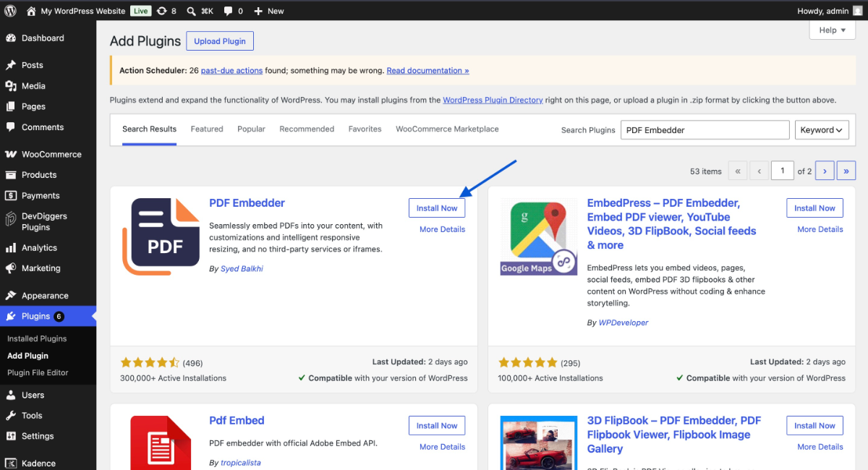Open author tropicalista link
This screenshot has height=470, width=868.
[241, 463]
